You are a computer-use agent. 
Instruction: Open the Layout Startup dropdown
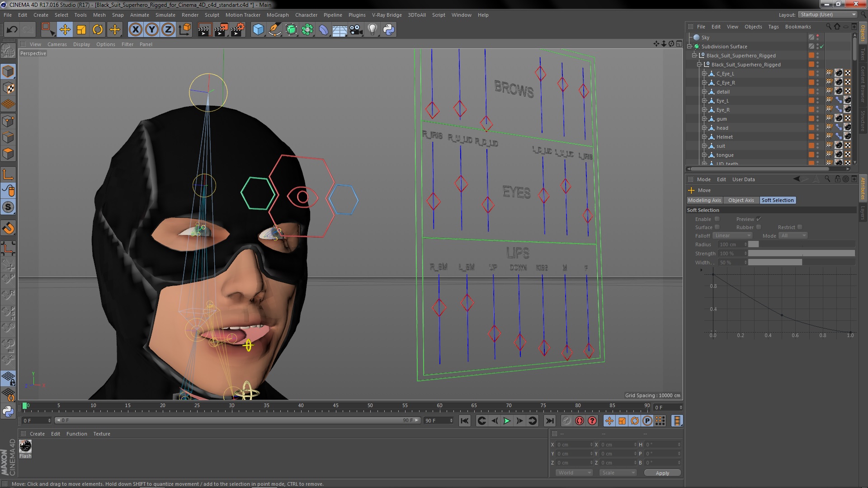827,14
